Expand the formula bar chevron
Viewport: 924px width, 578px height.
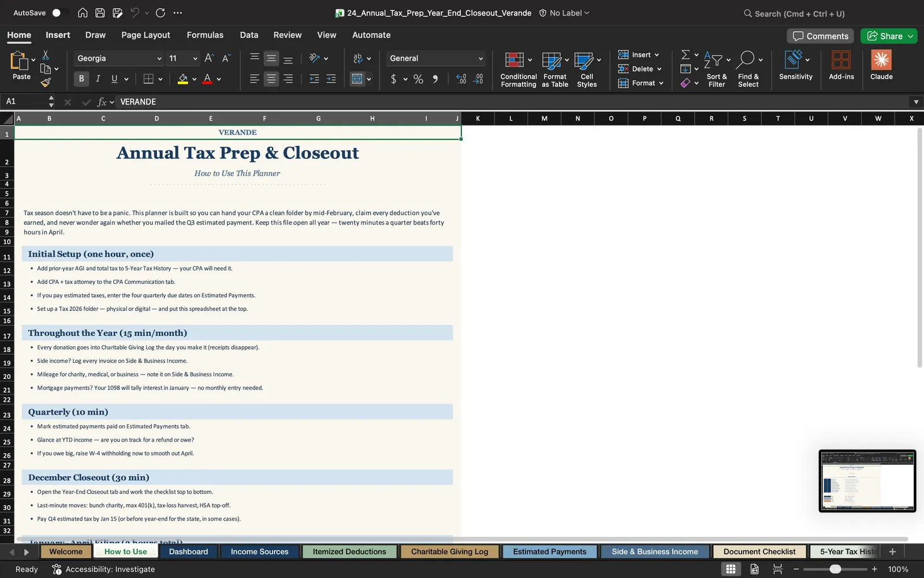[x=916, y=102]
